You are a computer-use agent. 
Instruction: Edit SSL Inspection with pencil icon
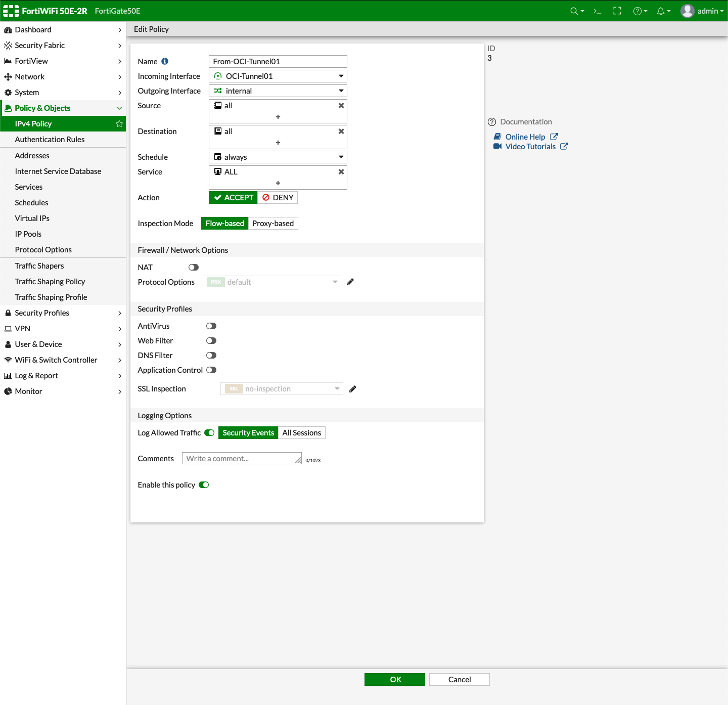click(x=353, y=389)
